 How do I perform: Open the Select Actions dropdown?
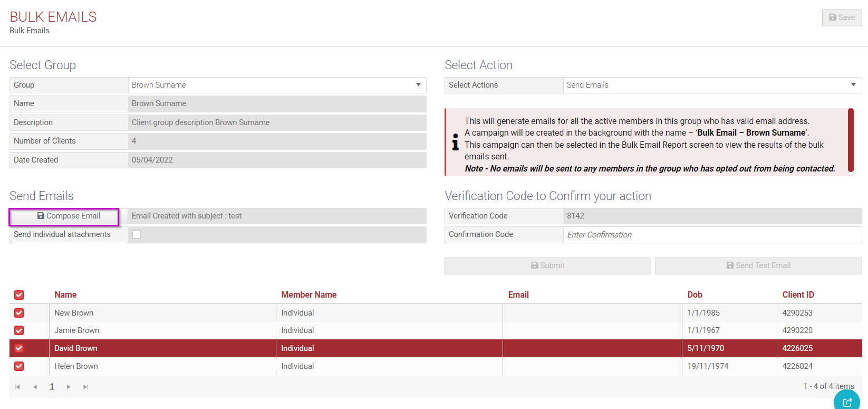click(712, 85)
